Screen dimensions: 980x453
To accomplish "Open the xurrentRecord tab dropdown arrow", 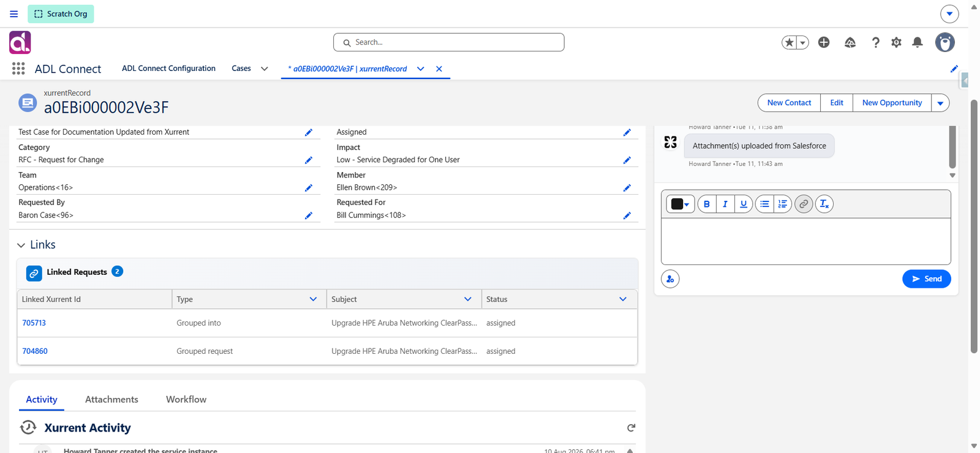I will [421, 69].
